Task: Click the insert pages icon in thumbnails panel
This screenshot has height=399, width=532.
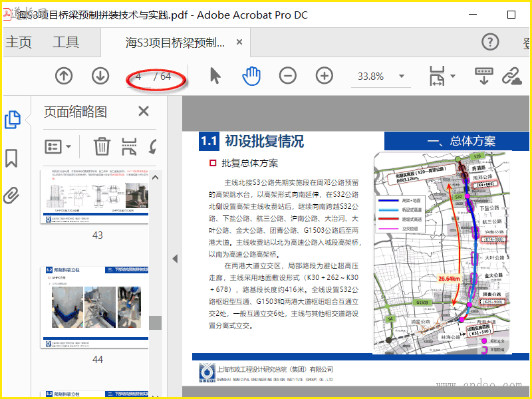Action: (x=129, y=146)
